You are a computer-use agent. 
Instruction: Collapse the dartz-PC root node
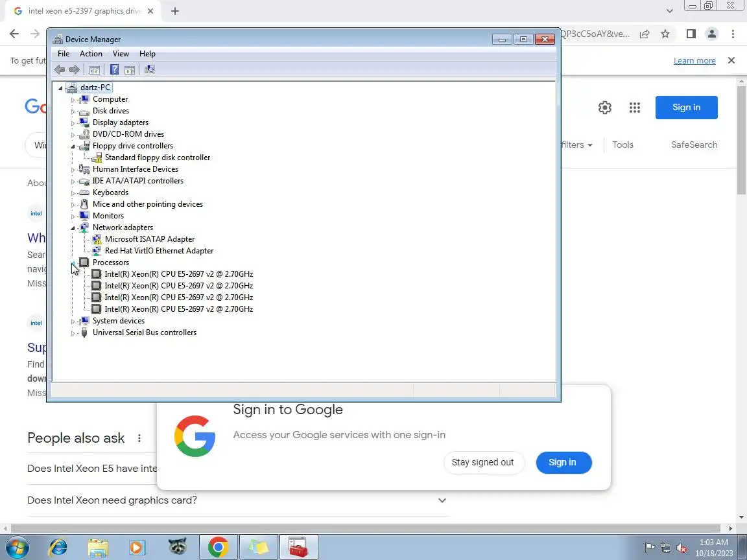[x=60, y=88]
